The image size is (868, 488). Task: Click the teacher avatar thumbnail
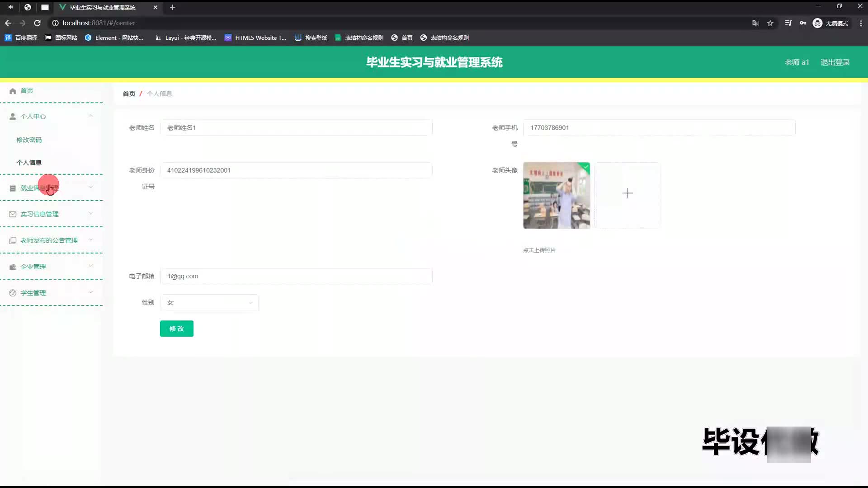tap(556, 196)
